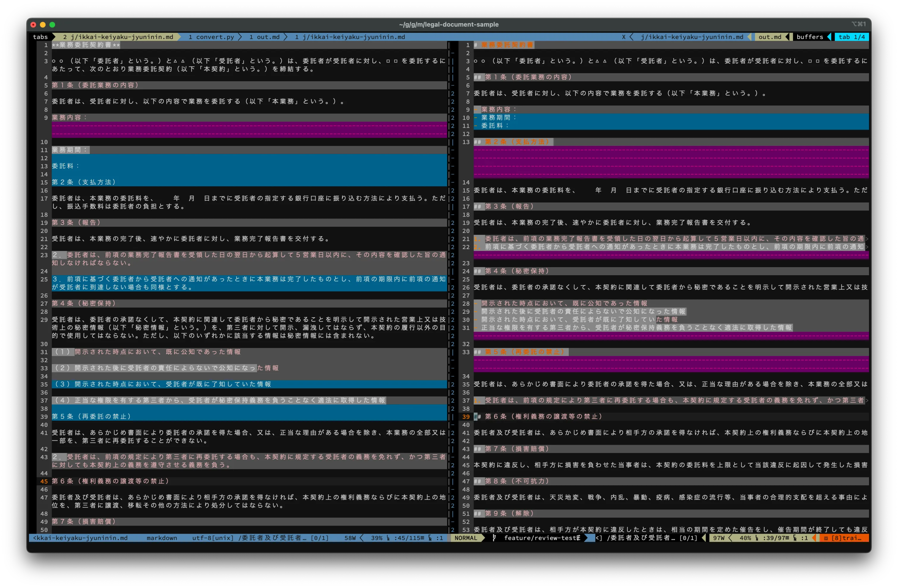Image resolution: width=898 pixels, height=588 pixels.
Task: Click the yellow macOS minimize window button
Action: [43, 25]
